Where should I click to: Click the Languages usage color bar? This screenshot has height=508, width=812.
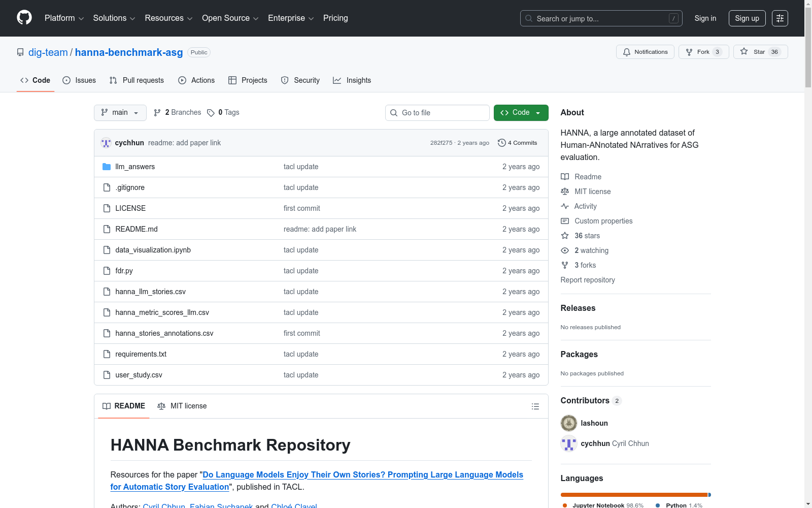(x=636, y=495)
